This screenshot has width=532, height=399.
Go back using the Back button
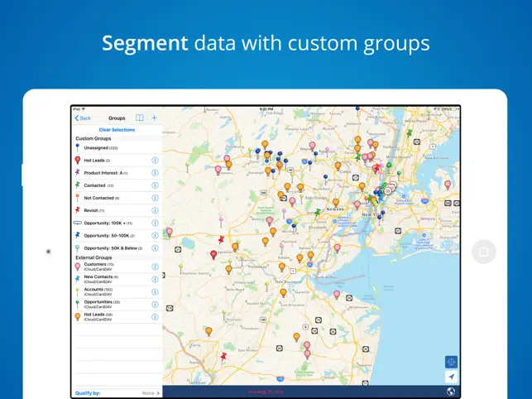[x=83, y=118]
